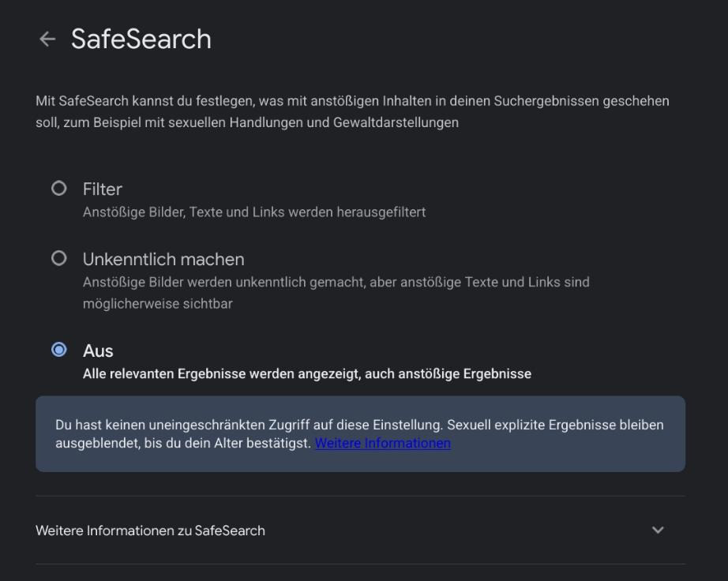Go back using the left arrow icon
Image resolution: width=728 pixels, height=581 pixels.
(x=47, y=39)
